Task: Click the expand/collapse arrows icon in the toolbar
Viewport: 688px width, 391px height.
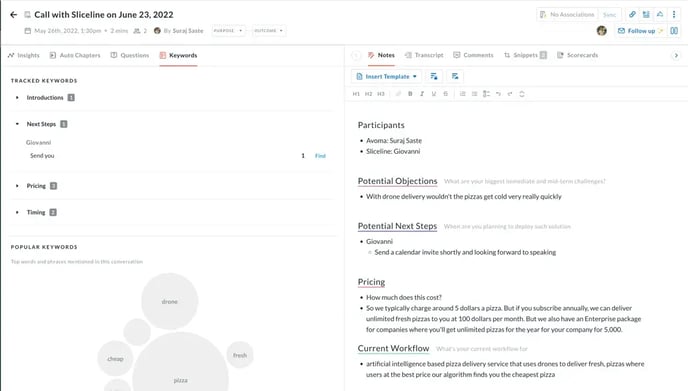Action: click(522, 94)
